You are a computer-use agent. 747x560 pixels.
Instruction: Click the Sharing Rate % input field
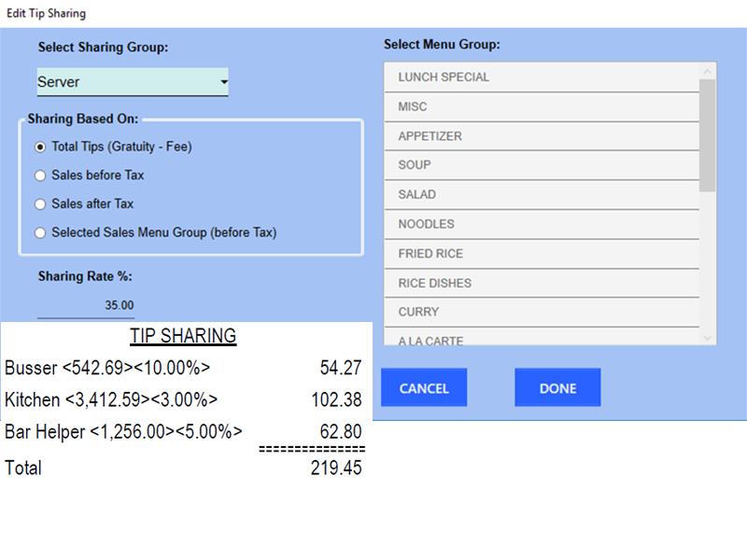[87, 305]
